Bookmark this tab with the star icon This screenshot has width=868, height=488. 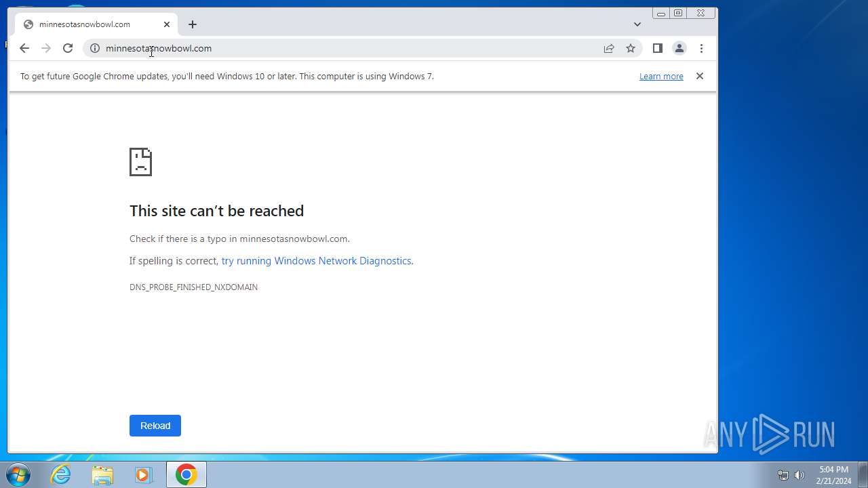(x=631, y=48)
